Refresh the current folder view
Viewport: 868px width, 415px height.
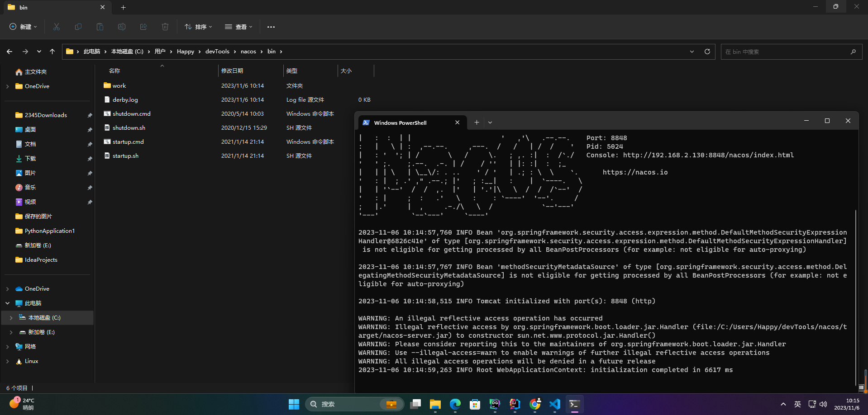pos(707,52)
